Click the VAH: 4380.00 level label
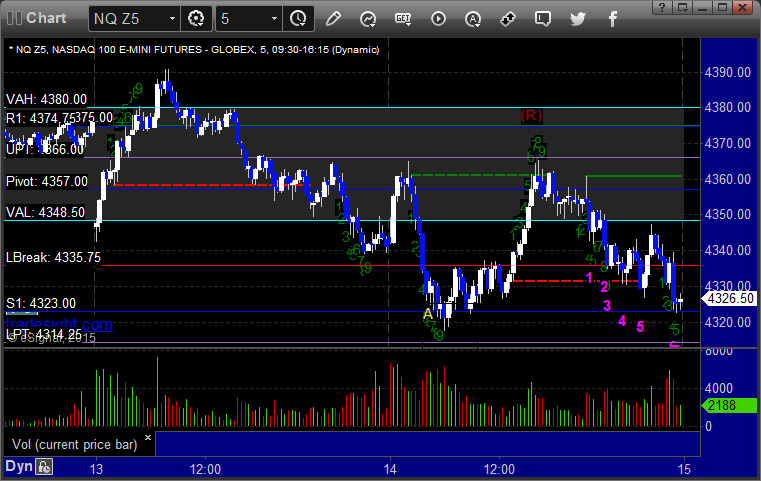Viewport: 761px width, 481px height. pos(47,100)
